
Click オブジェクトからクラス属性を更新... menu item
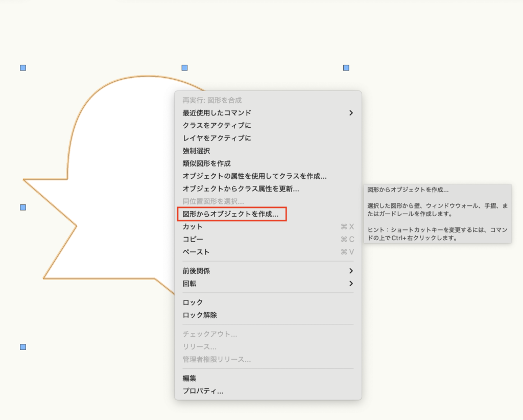pyautogui.click(x=241, y=189)
